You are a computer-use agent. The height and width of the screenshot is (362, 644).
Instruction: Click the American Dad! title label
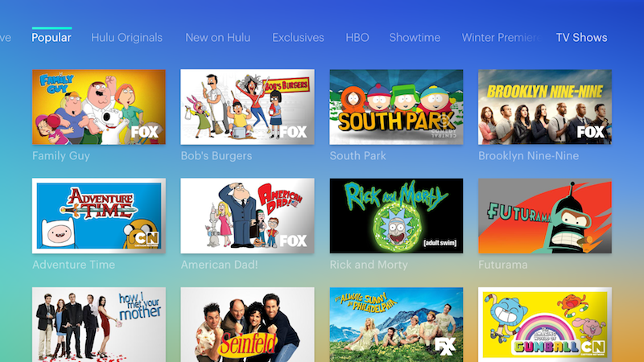tap(219, 265)
